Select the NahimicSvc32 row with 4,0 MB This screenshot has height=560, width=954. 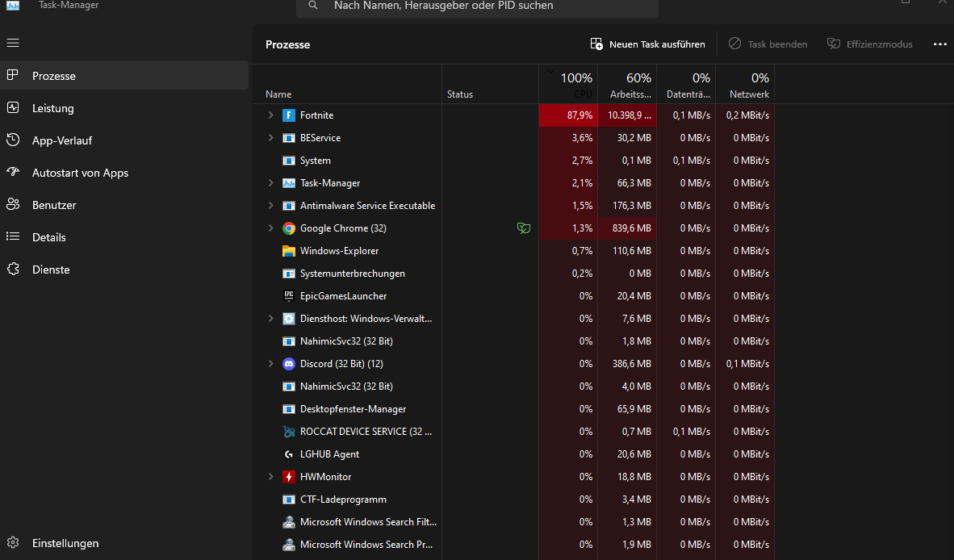pos(513,386)
